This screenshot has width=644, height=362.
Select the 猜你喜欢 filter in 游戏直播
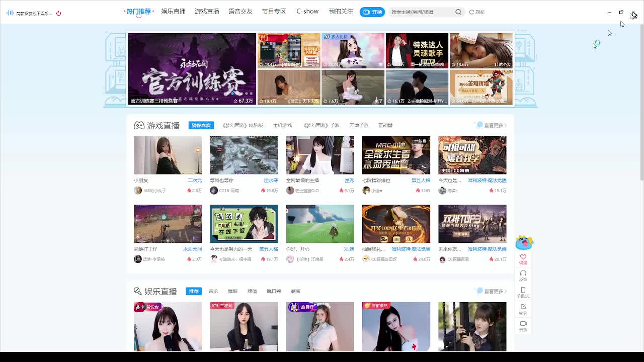[201, 125]
